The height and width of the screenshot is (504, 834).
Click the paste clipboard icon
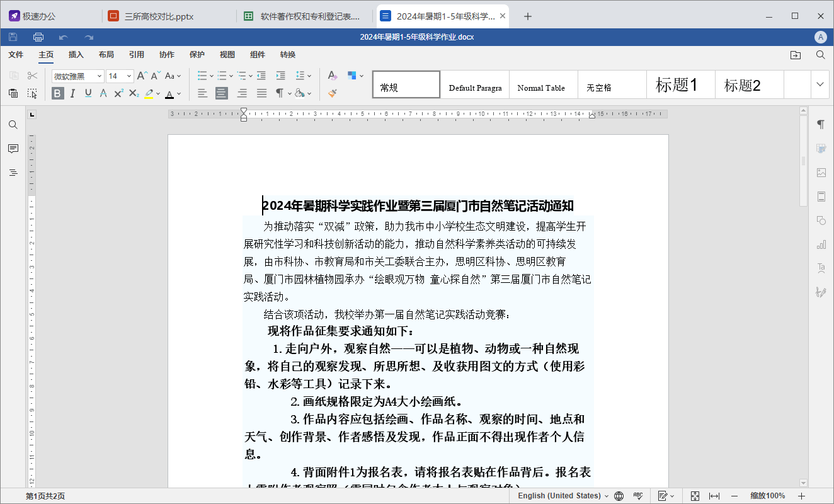tap(13, 93)
